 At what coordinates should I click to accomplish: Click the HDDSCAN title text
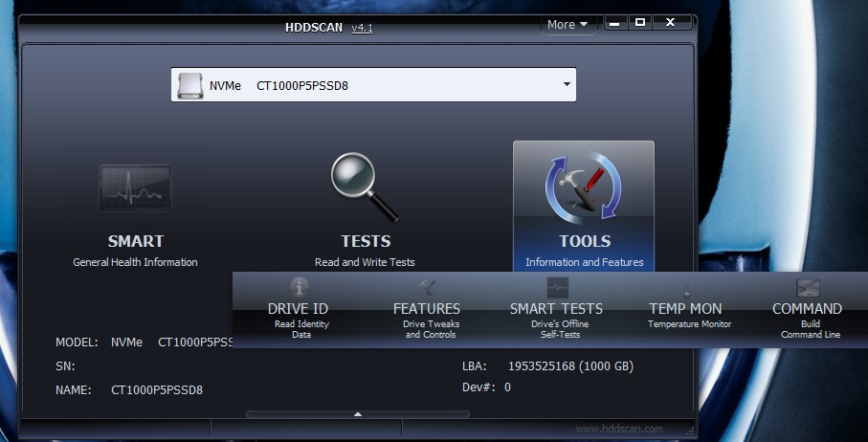[x=314, y=28]
